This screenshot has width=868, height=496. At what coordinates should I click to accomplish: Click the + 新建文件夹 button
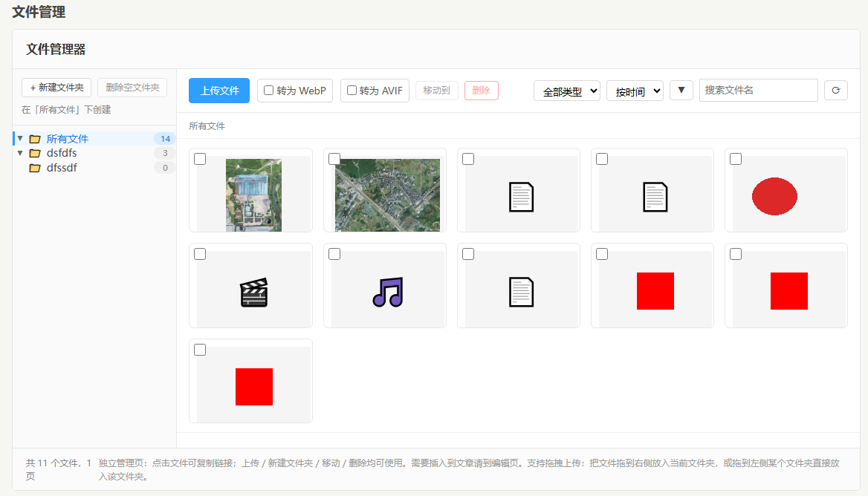coord(56,88)
